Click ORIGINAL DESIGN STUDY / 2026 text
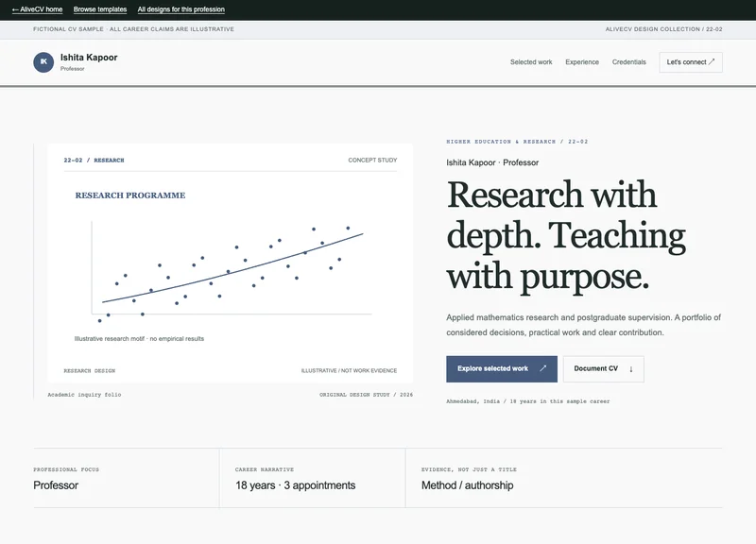Screen dimensions: 756x544 [x=366, y=394]
